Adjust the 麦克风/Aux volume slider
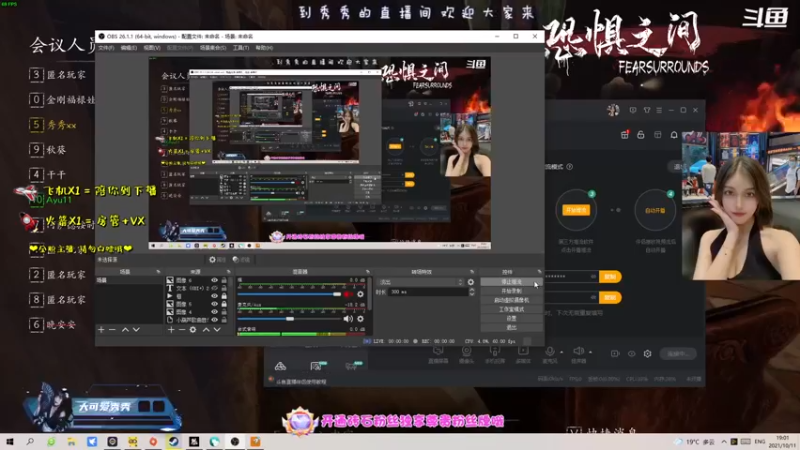800x450 pixels. pyautogui.click(x=289, y=319)
